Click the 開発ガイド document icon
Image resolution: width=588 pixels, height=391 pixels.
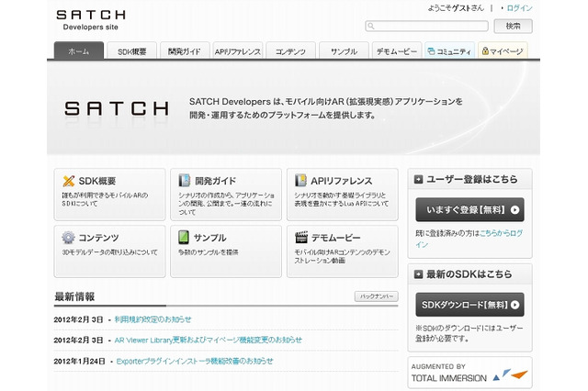point(185,181)
